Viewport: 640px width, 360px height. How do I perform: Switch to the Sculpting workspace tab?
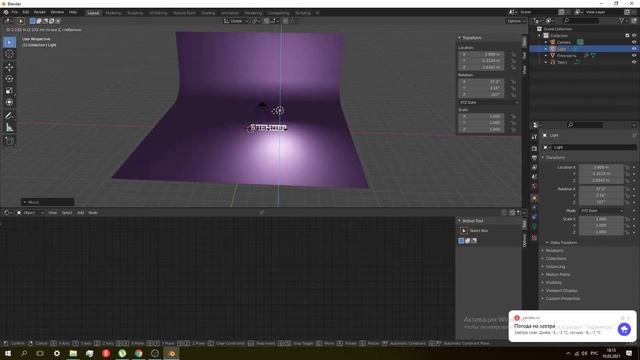(135, 13)
